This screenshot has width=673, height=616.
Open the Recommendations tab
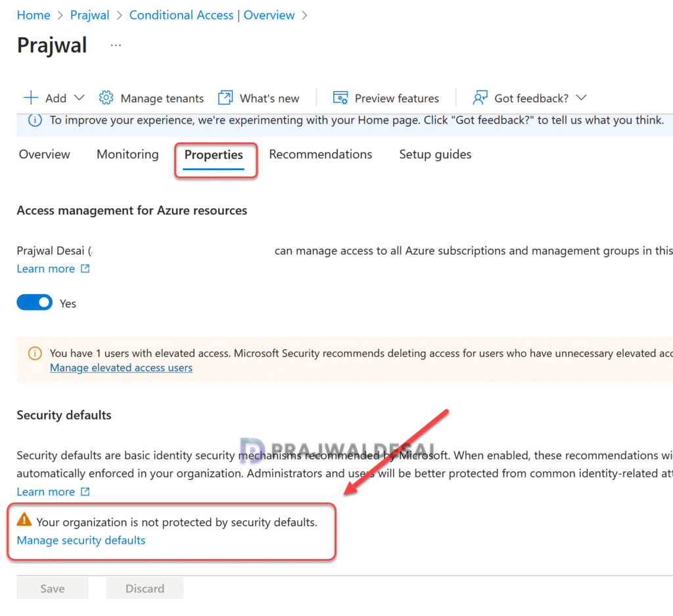tap(321, 154)
